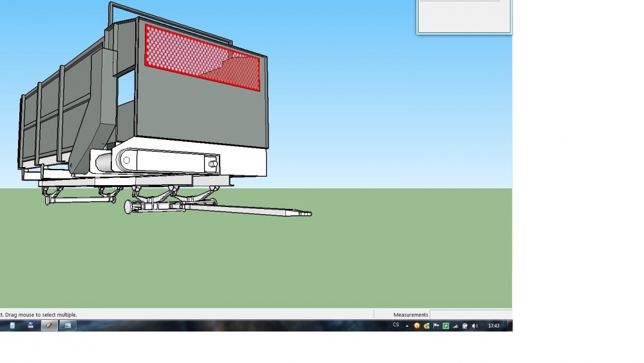The height and width of the screenshot is (363, 644).
Task: Open the Action Center flag icon
Action: 436,326
